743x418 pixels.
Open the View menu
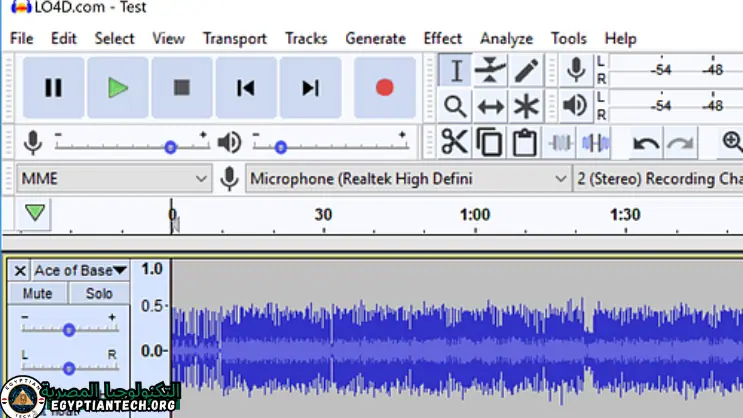point(168,38)
